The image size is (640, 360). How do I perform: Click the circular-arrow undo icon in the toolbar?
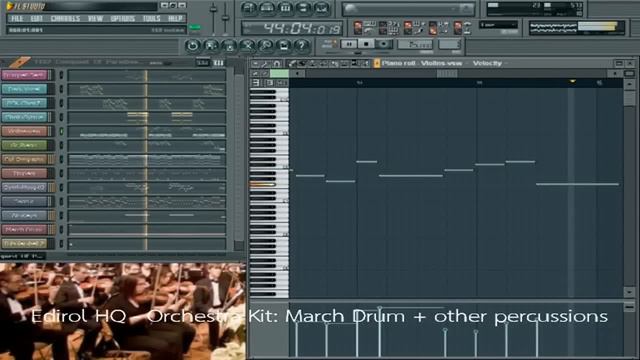192,46
